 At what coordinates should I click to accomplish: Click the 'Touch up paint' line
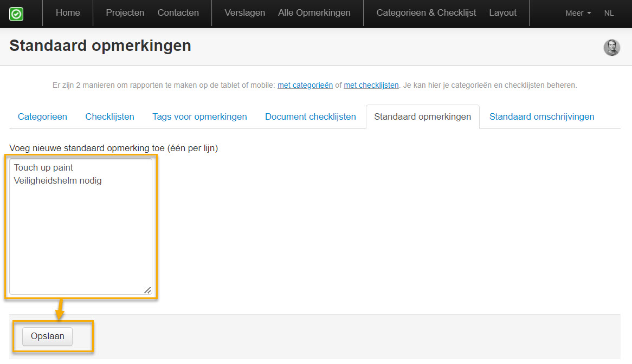pos(43,167)
